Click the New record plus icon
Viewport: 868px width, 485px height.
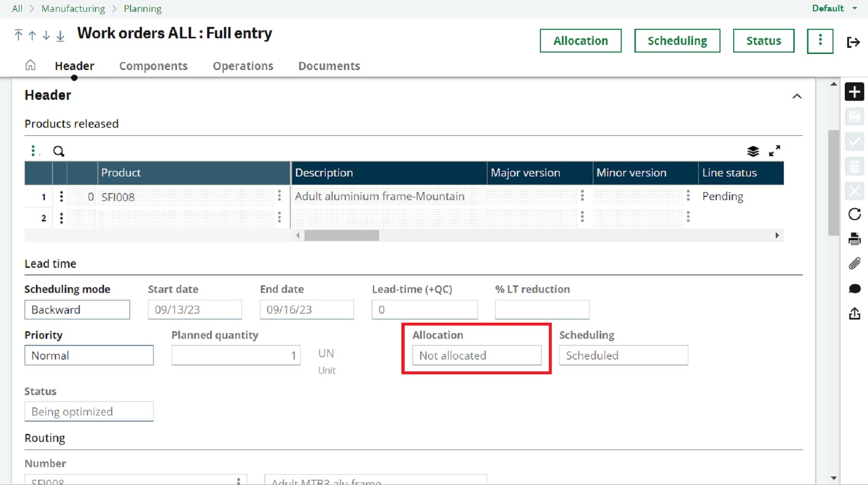854,92
